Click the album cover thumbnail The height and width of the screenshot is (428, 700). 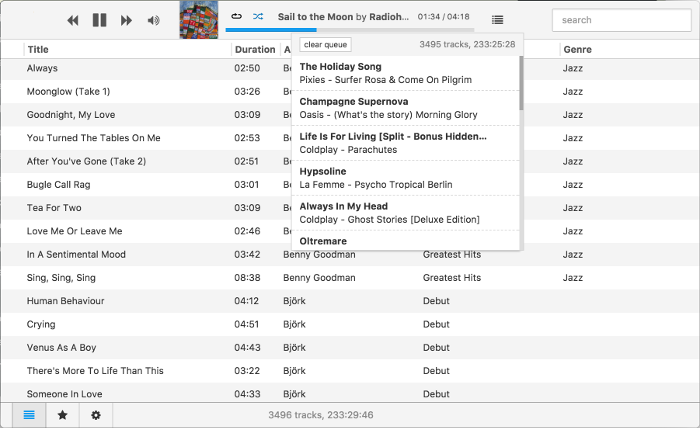(x=199, y=20)
